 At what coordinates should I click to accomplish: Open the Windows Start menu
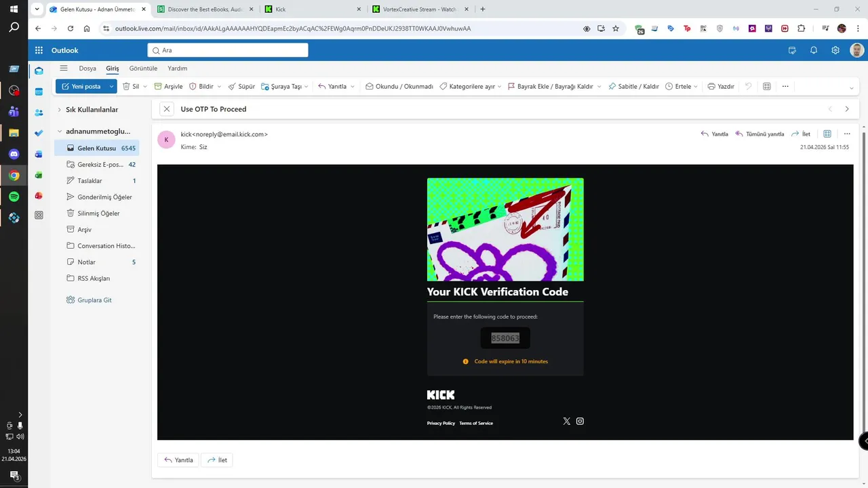tap(14, 9)
